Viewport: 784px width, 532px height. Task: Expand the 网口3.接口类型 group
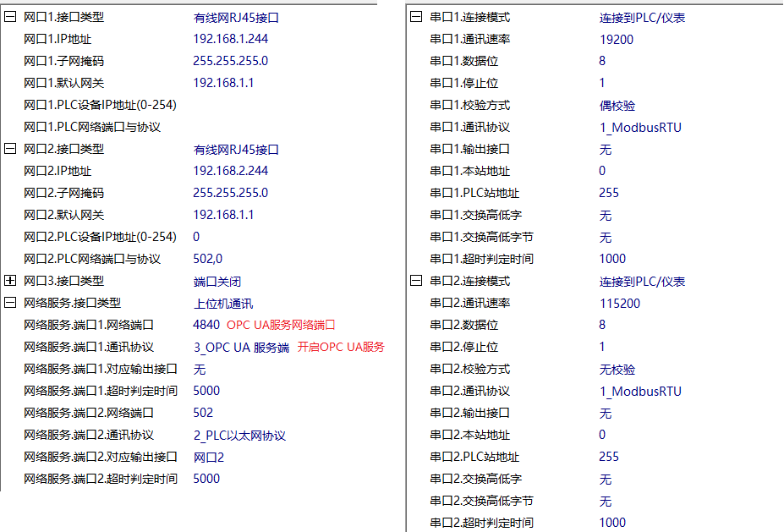(10, 281)
